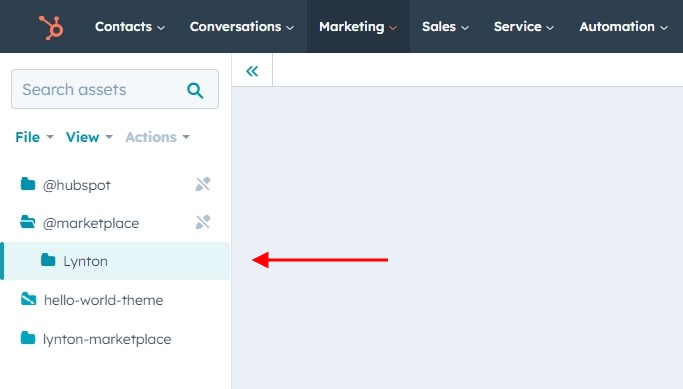The width and height of the screenshot is (683, 389).
Task: Click the open folder icon for @marketplace
Action: [28, 222]
